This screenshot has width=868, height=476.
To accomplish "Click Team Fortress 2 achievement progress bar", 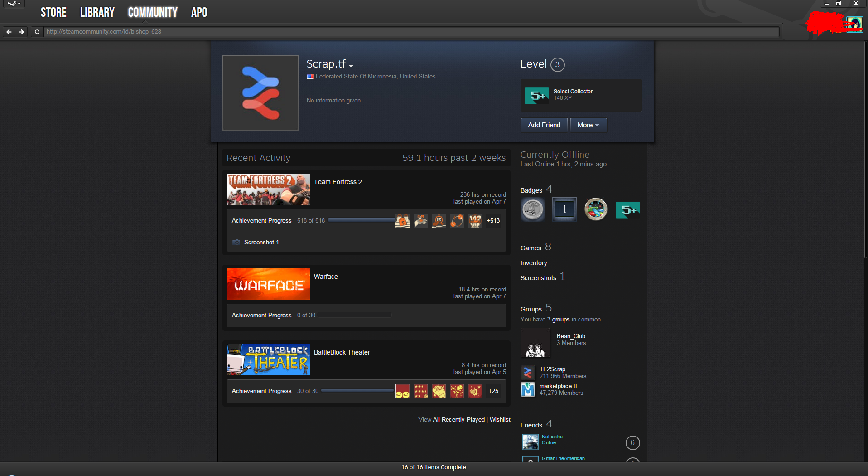I will coord(361,220).
